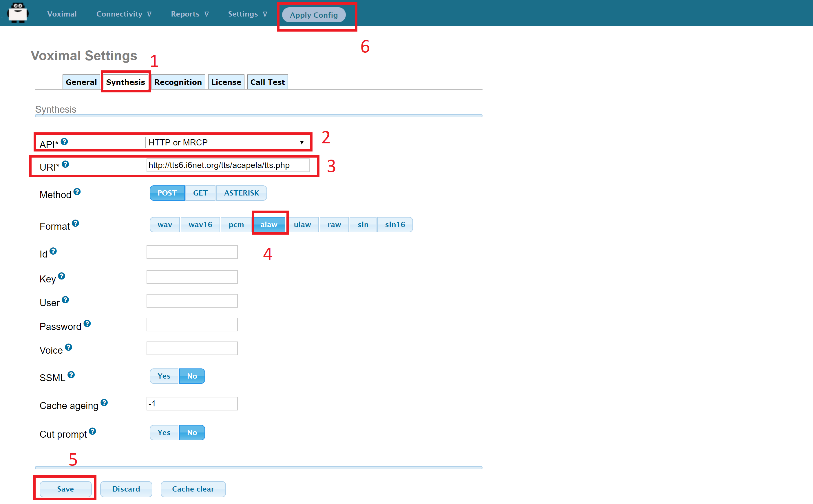The width and height of the screenshot is (813, 504).
Task: Click the Voximal robot logo icon
Action: pyautogui.click(x=18, y=13)
